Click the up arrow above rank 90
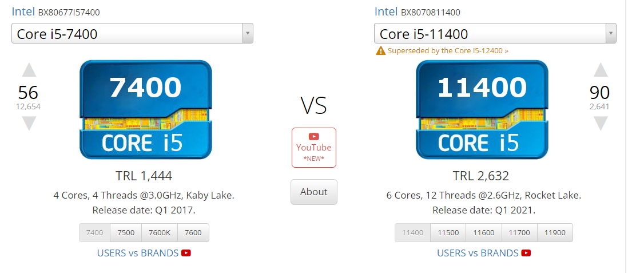The height and width of the screenshot is (273, 644). (601, 70)
